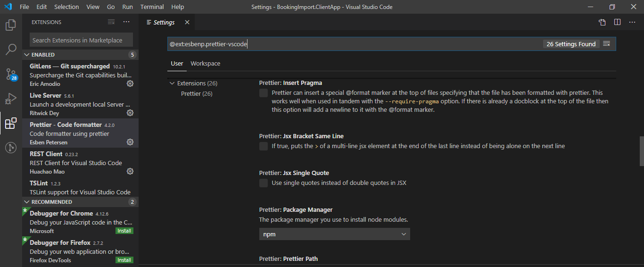Viewport: 644px width, 267px height.
Task: Click the 26 Settings Found count badge
Action: pos(571,44)
